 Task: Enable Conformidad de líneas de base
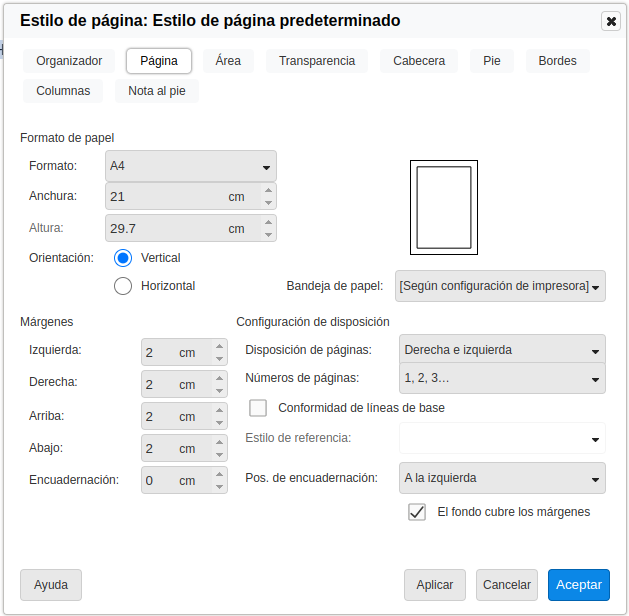258,408
